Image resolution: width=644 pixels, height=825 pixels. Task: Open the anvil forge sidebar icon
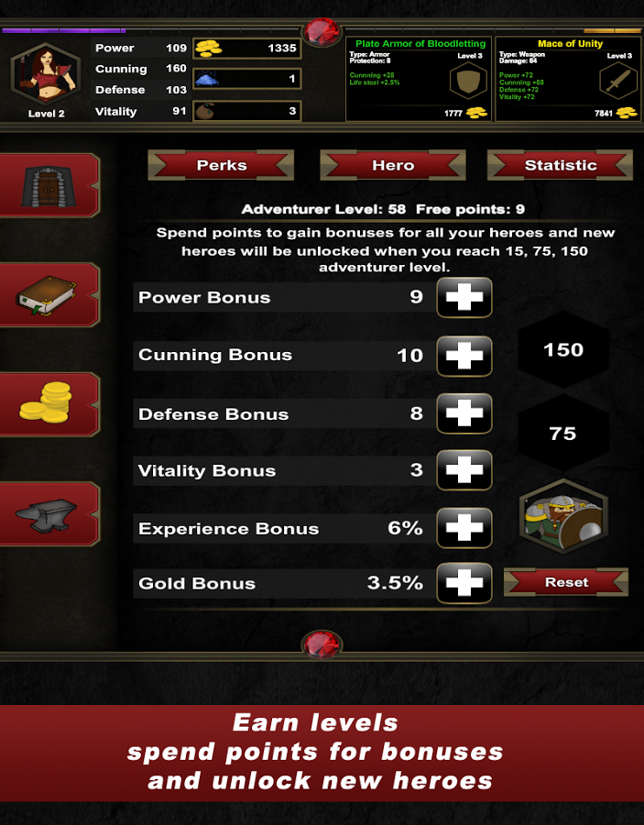tap(49, 513)
